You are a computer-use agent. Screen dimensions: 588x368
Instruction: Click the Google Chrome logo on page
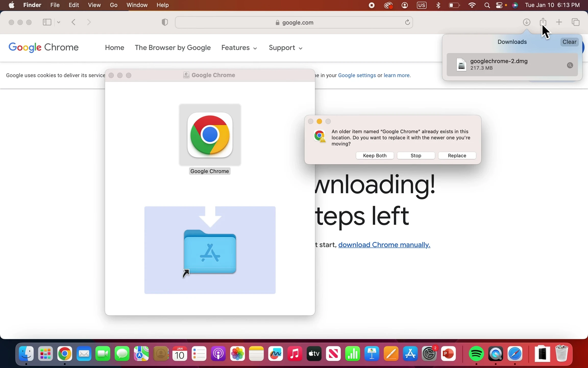(44, 48)
